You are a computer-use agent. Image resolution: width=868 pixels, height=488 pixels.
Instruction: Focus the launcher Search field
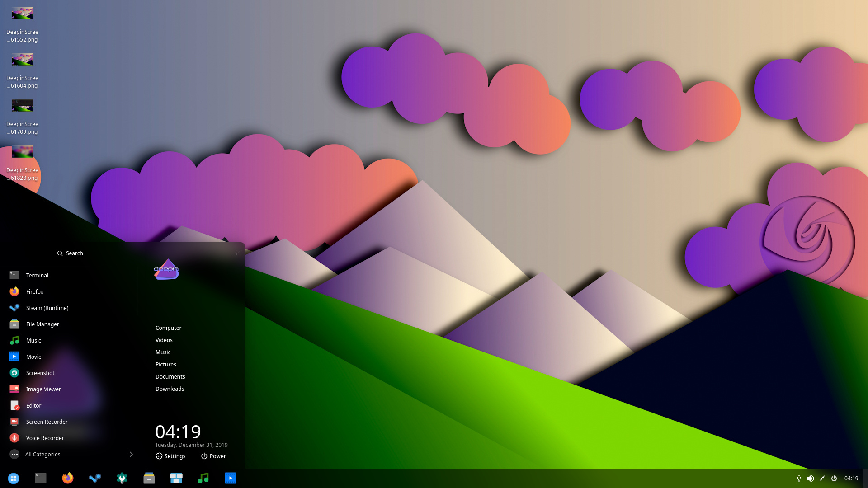click(x=72, y=253)
